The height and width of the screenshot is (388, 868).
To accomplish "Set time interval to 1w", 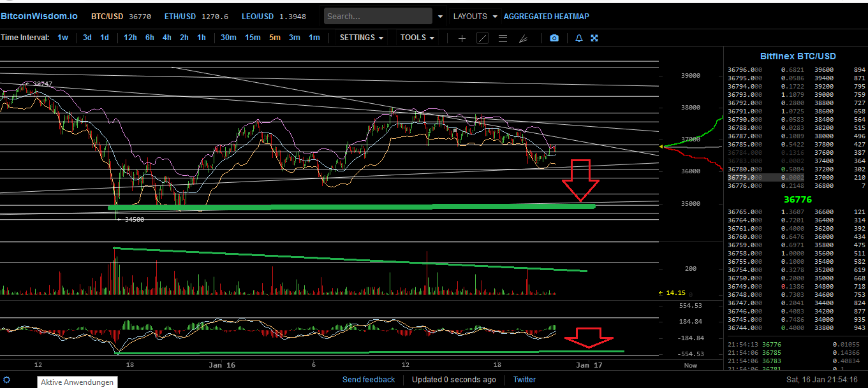I will (x=63, y=38).
